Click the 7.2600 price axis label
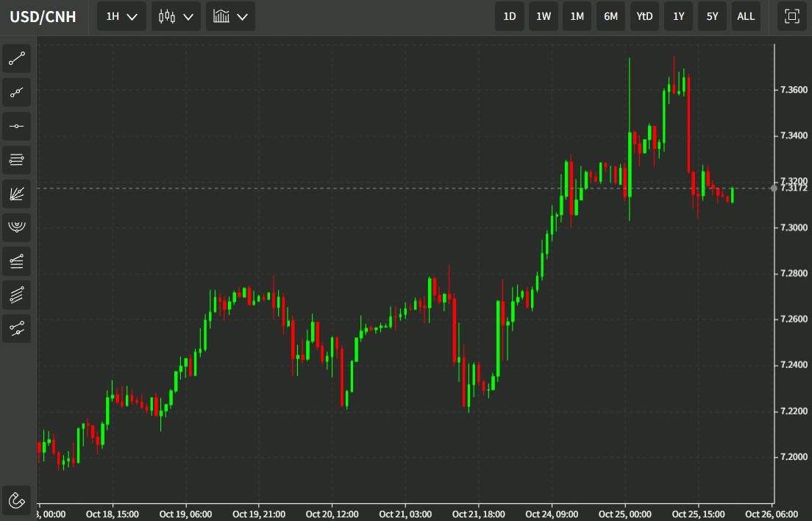Image resolution: width=812 pixels, height=521 pixels. (794, 319)
